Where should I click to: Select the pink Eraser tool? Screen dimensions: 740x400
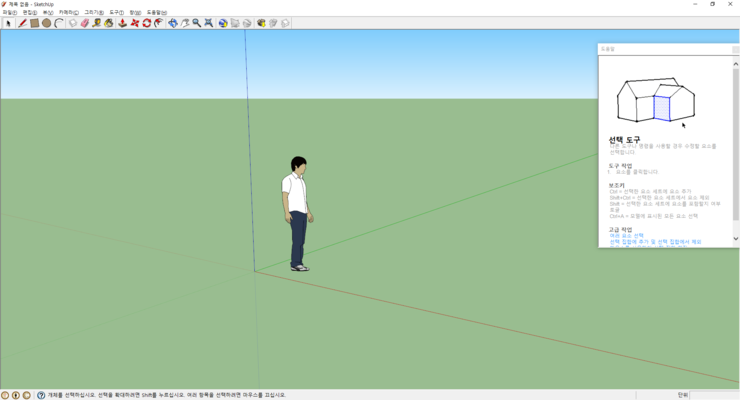coord(85,23)
